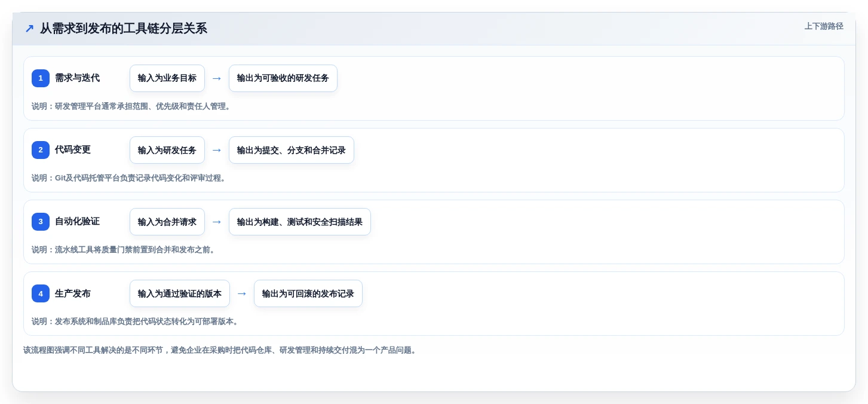Click the 输出为可回滚的发布记录 box
This screenshot has width=868, height=404.
click(308, 293)
